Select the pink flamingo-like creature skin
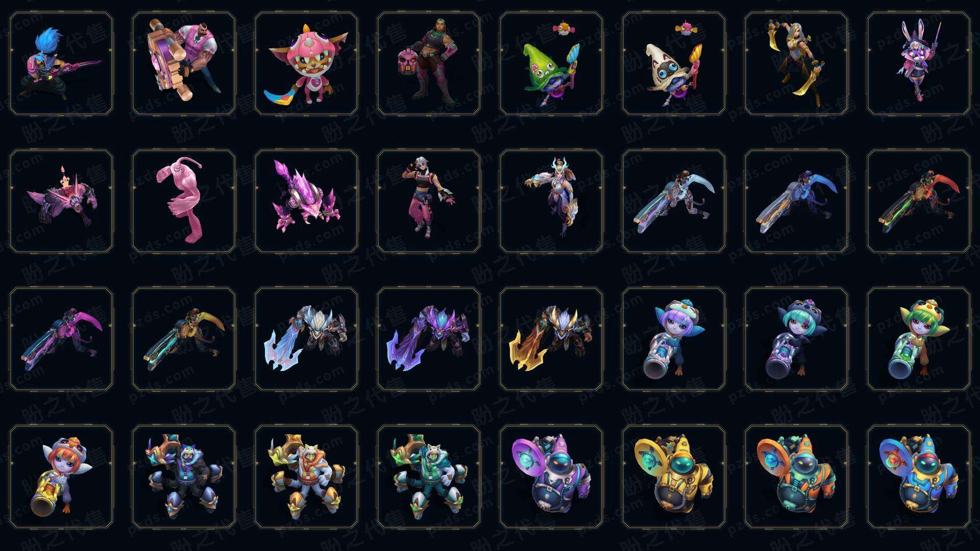 coord(184,201)
